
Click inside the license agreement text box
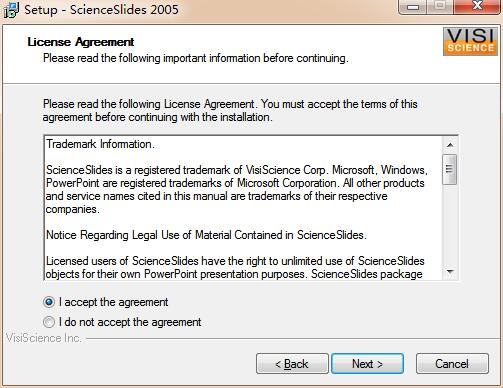(243, 208)
